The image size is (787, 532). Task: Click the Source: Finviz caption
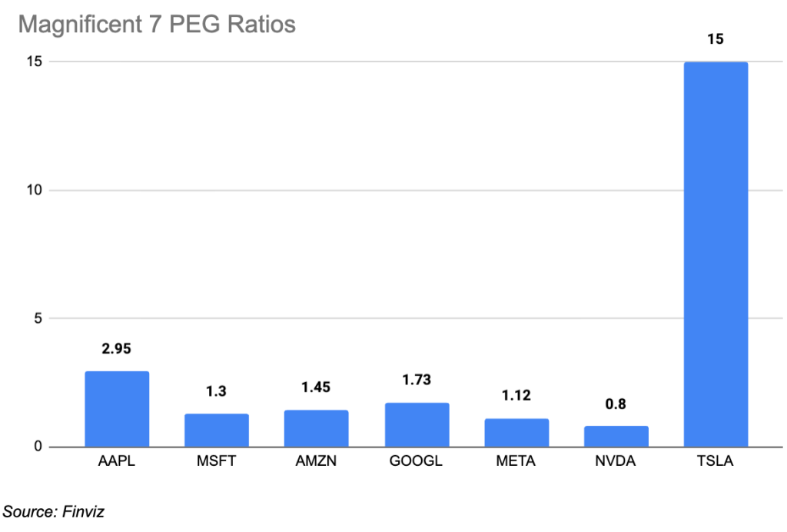(x=54, y=511)
